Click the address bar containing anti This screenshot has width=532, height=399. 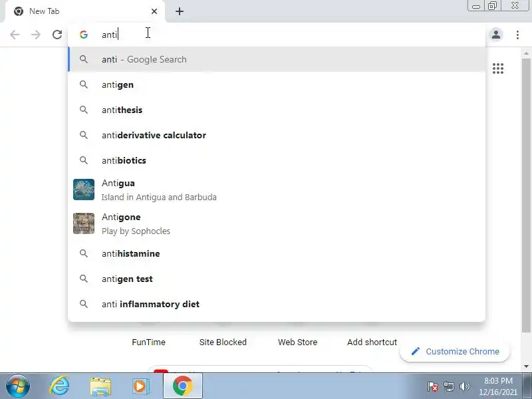click(x=277, y=35)
